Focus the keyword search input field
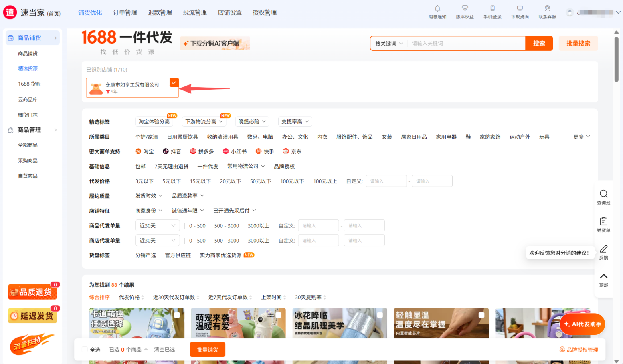Viewport: 623px width, 364px height. [466, 44]
